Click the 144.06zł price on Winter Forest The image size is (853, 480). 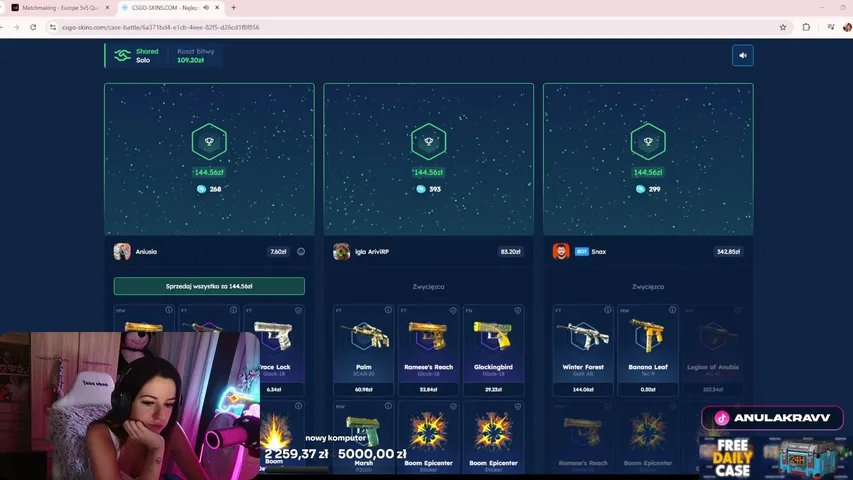pos(583,390)
